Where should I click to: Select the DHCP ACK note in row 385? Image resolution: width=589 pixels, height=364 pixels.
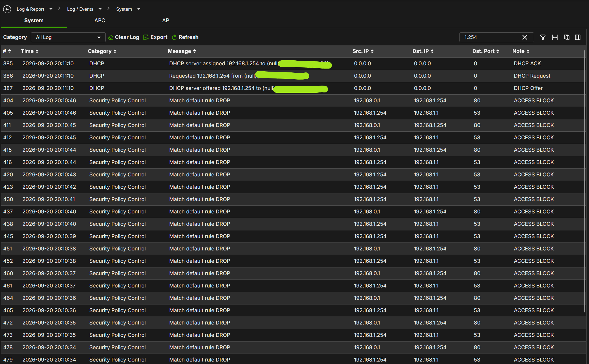pyautogui.click(x=527, y=64)
